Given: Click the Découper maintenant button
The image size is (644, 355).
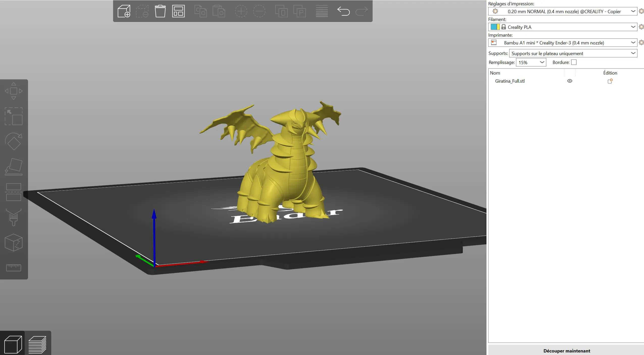Looking at the screenshot, I should [566, 351].
